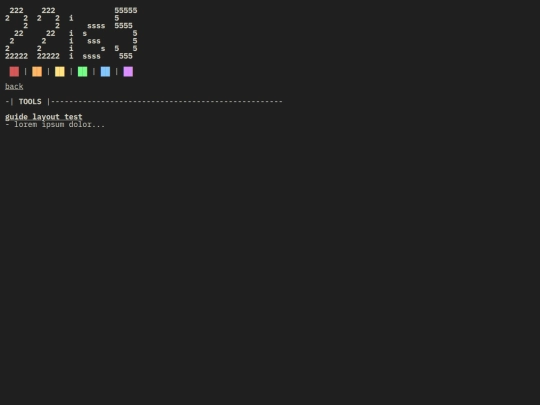This screenshot has width=540, height=405.
Task: Click the separator bar between green and blue
Action: tap(94, 72)
